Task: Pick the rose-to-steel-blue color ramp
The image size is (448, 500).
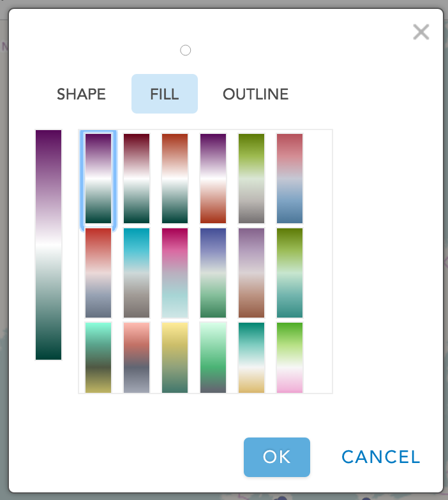Action: tap(290, 179)
